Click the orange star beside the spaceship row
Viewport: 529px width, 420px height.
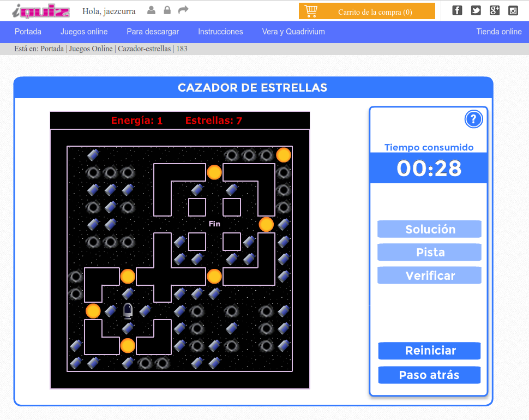tap(93, 311)
